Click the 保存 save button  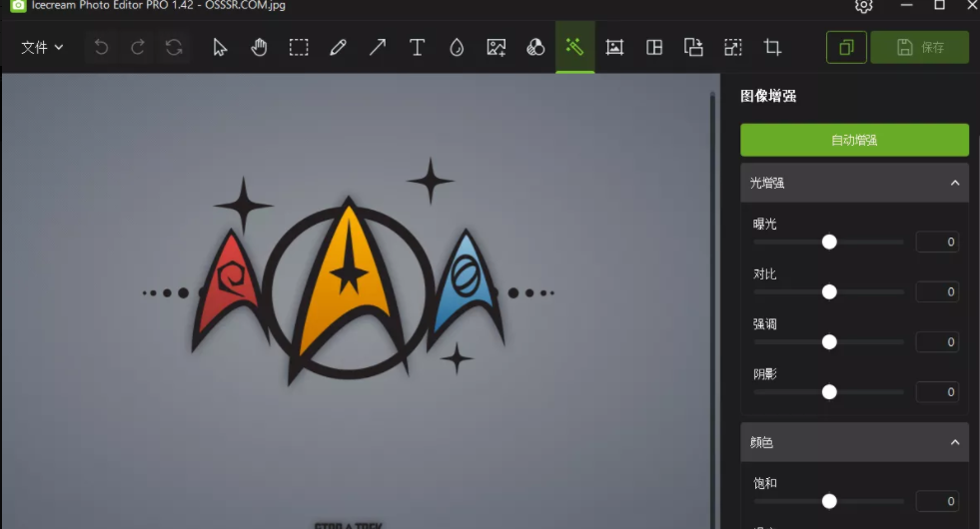(919, 47)
